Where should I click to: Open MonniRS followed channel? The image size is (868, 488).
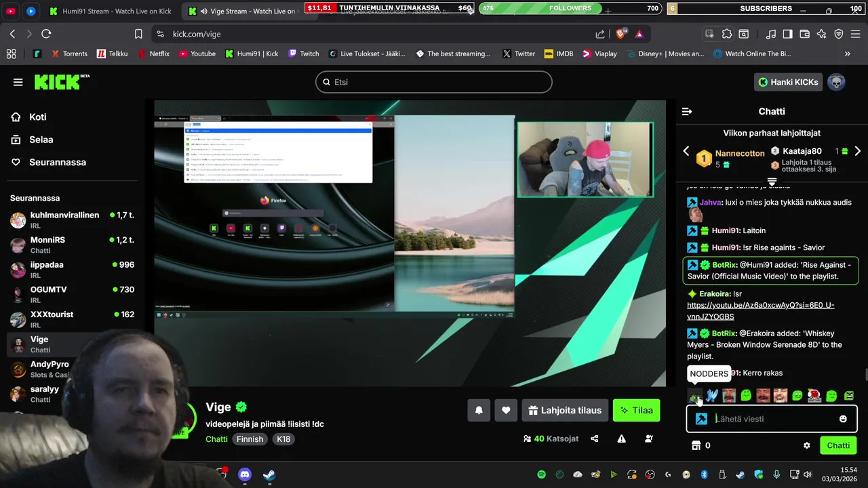pyautogui.click(x=72, y=245)
